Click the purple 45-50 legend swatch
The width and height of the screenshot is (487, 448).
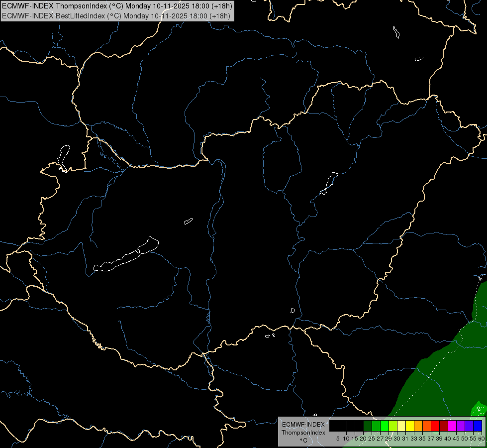[x=461, y=426]
